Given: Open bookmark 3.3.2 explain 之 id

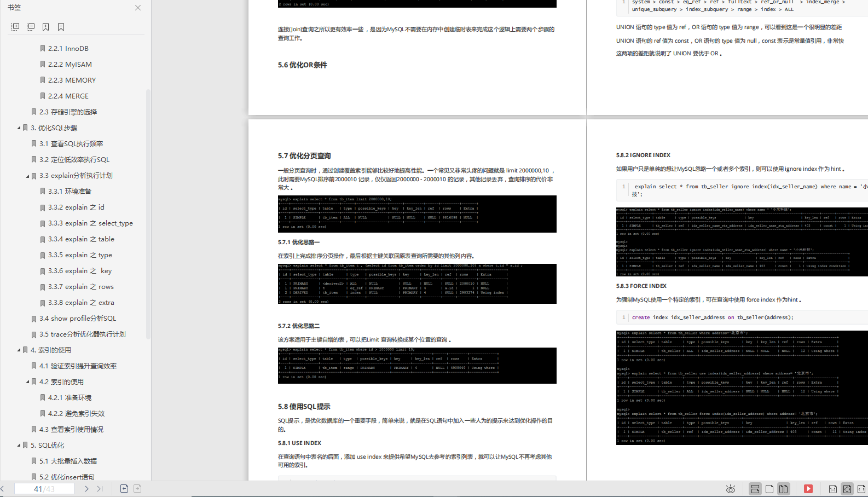Looking at the screenshot, I should pos(76,207).
